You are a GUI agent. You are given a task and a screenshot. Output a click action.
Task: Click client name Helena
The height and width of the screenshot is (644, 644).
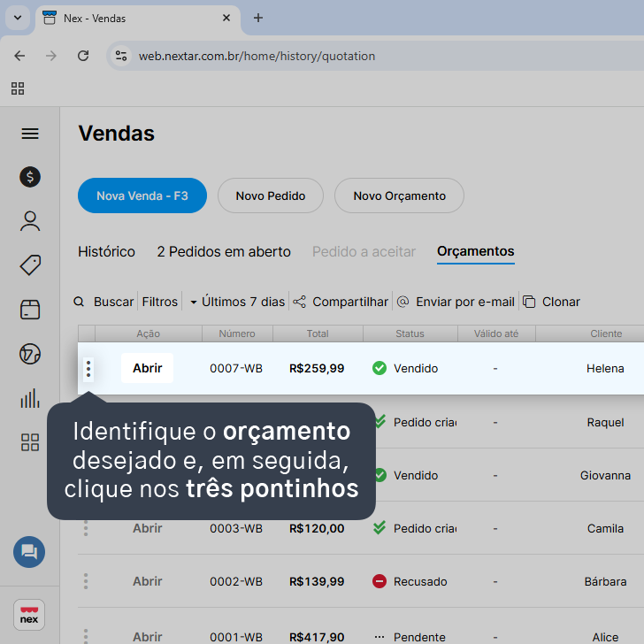click(605, 368)
